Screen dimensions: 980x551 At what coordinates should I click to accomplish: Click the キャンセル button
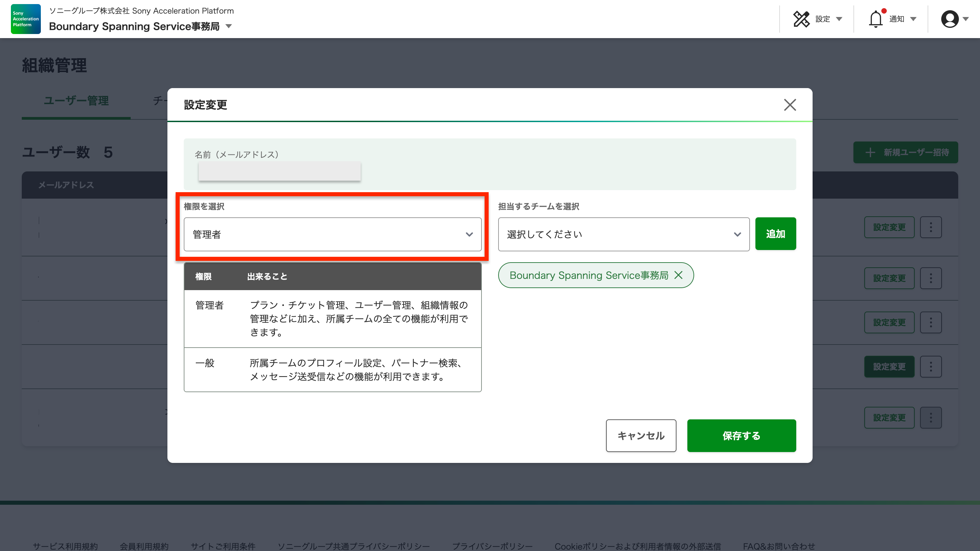tap(641, 435)
